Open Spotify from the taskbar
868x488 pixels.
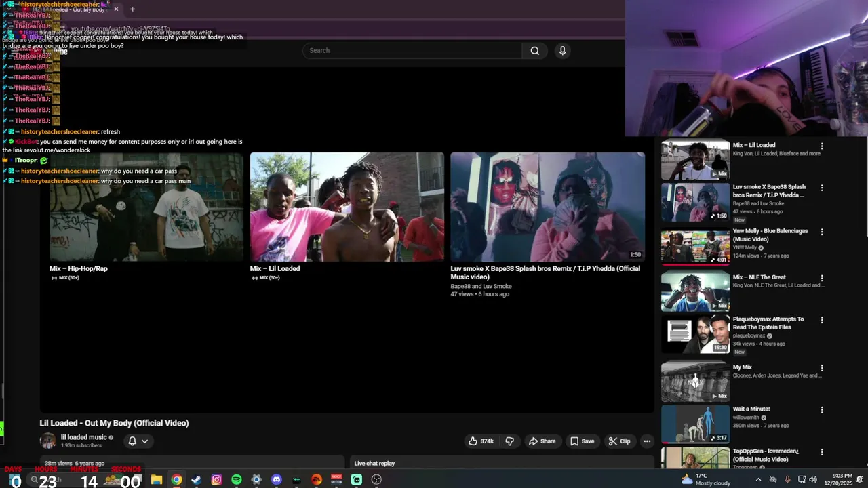(x=237, y=480)
